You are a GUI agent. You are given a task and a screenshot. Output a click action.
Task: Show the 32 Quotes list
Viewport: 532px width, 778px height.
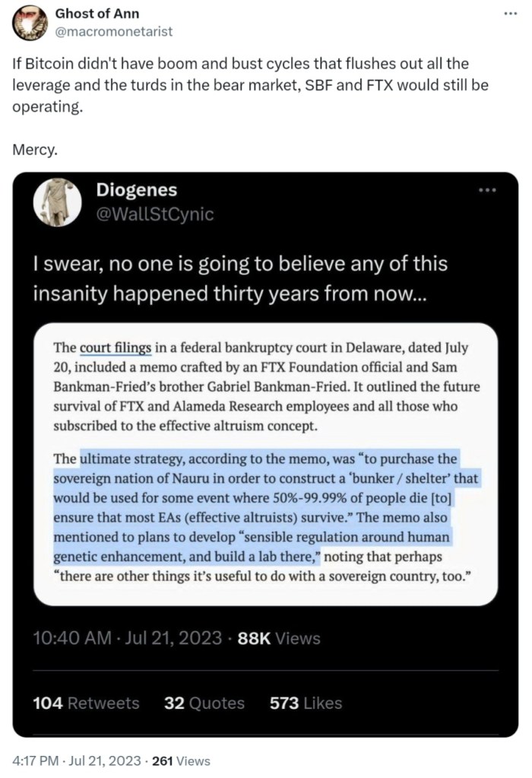click(204, 703)
